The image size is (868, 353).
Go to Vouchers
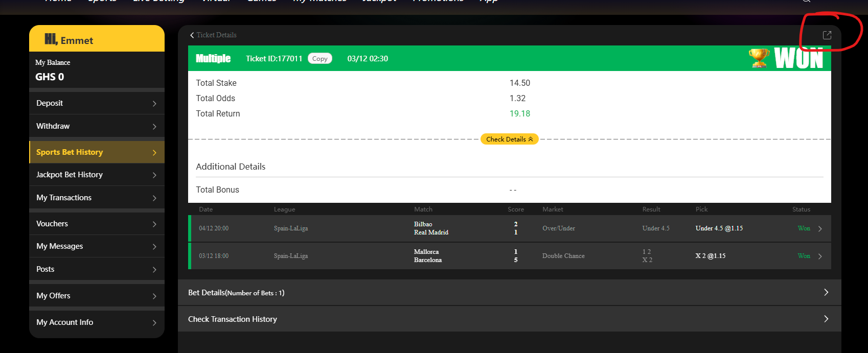(x=52, y=224)
